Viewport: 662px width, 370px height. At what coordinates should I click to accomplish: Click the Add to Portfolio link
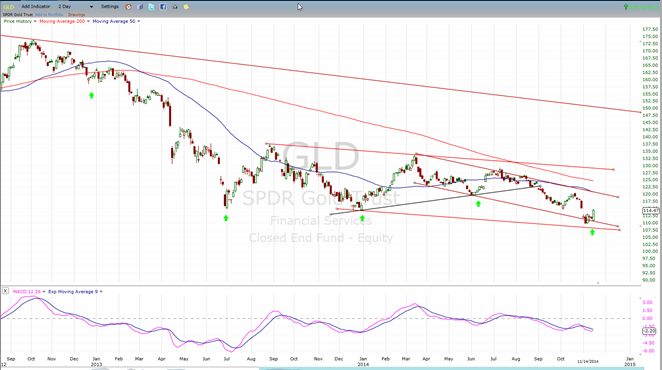click(49, 15)
